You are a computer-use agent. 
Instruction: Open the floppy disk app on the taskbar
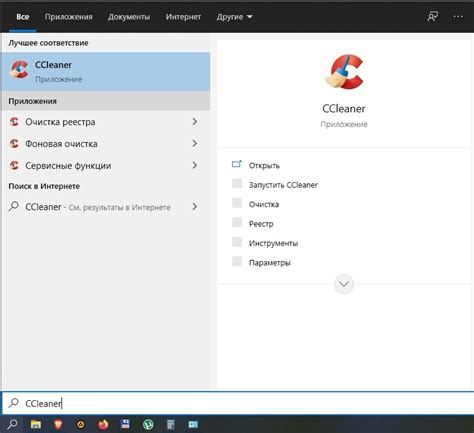click(126, 424)
